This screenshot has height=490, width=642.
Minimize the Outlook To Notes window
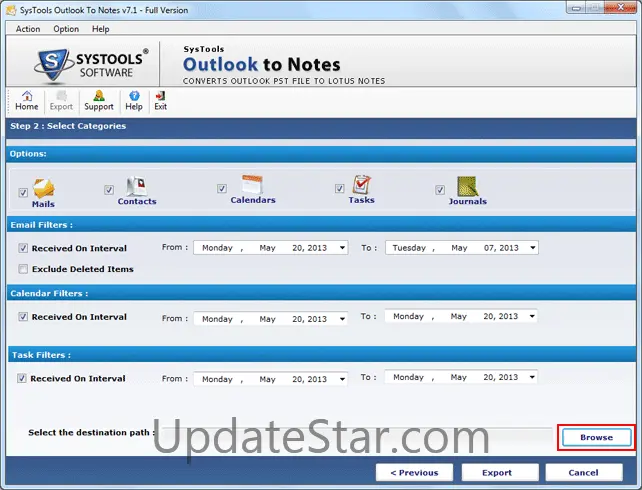[576, 8]
